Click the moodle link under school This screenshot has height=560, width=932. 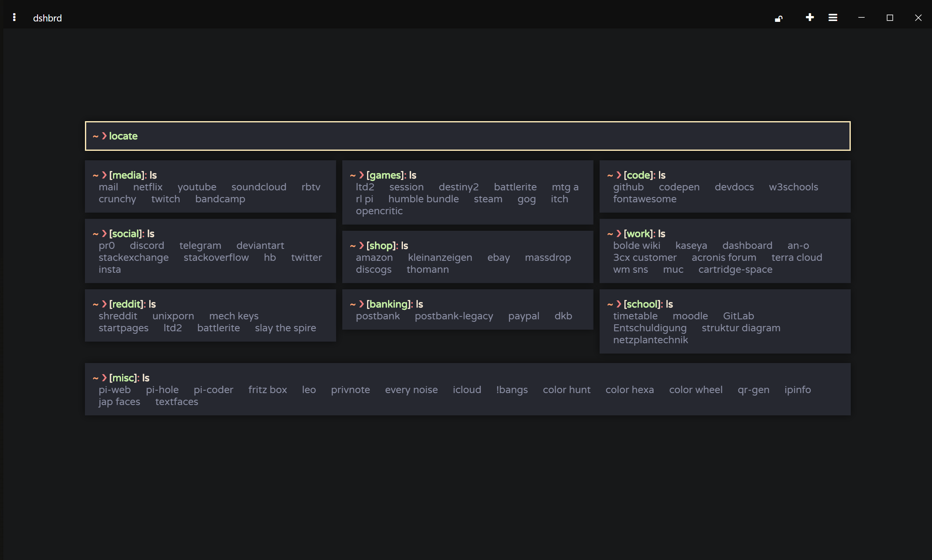coord(690,316)
